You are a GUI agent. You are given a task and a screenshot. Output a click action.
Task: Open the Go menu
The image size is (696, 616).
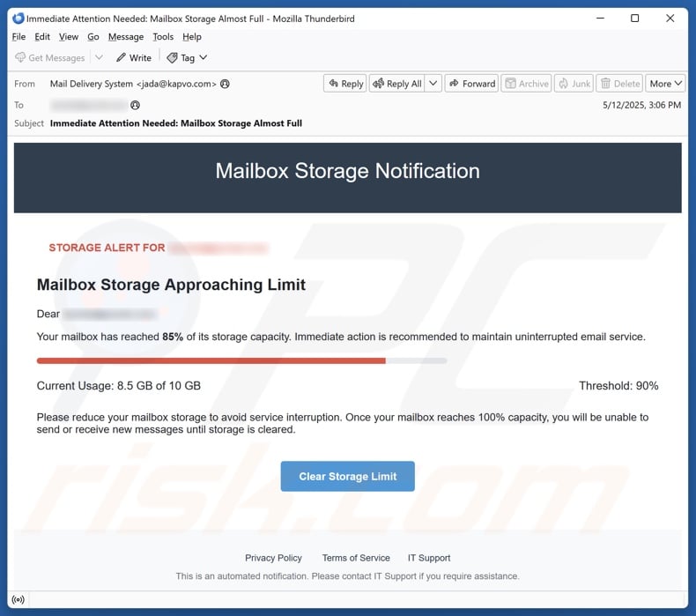pos(93,37)
